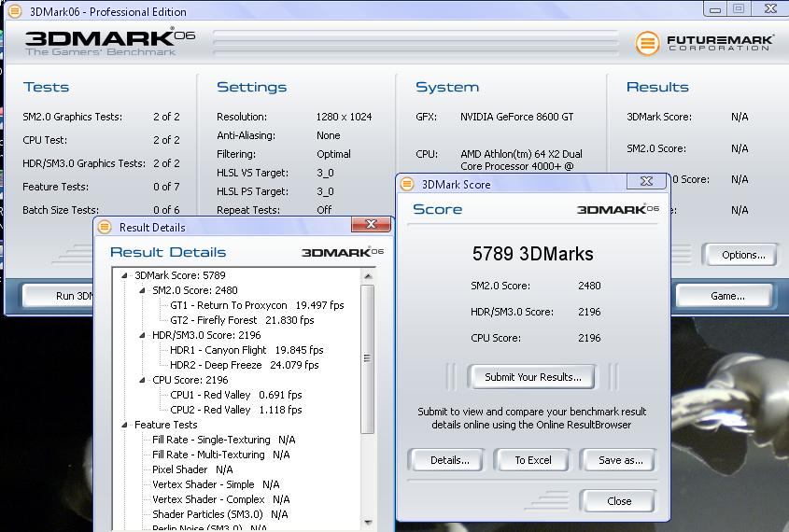Open the Options... button in main window
This screenshot has height=532, width=789.
coord(743,255)
